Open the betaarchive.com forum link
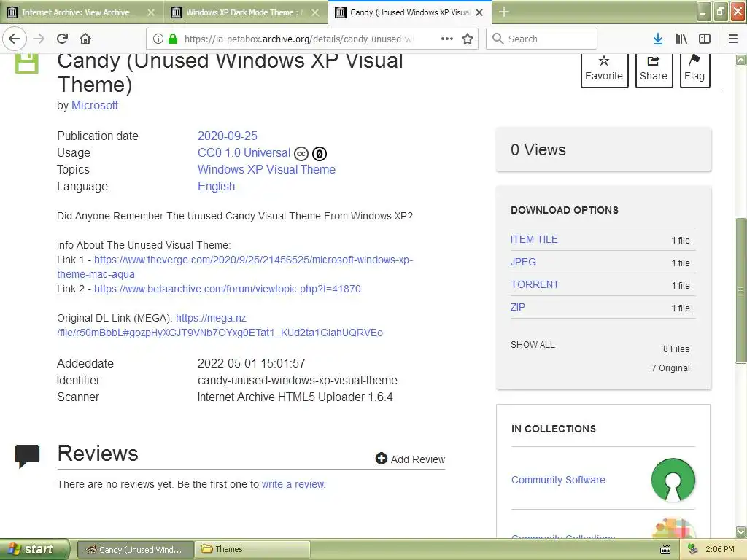 (x=228, y=289)
